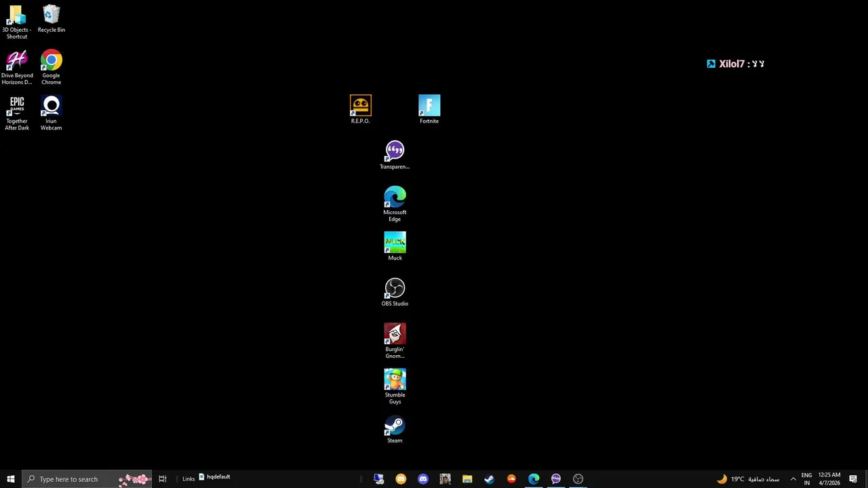Show hidden system tray icons
The width and height of the screenshot is (868, 488).
click(793, 479)
